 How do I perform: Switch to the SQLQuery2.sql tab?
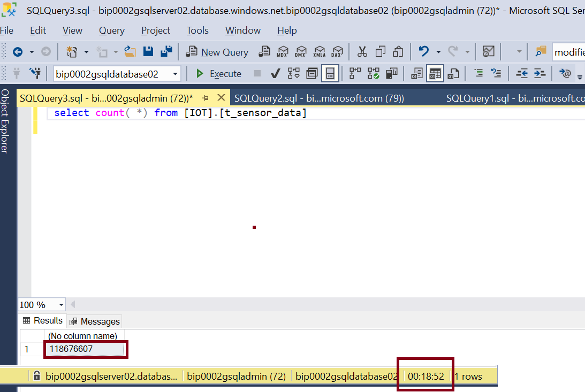319,98
